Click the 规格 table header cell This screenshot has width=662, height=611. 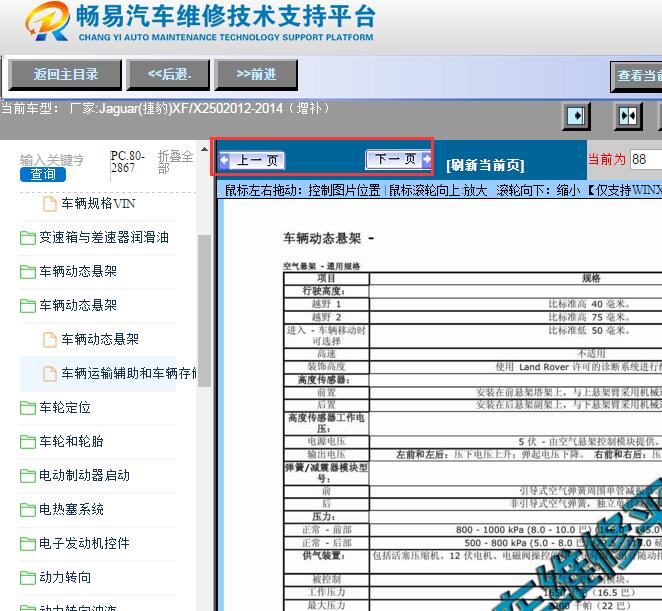tap(591, 278)
